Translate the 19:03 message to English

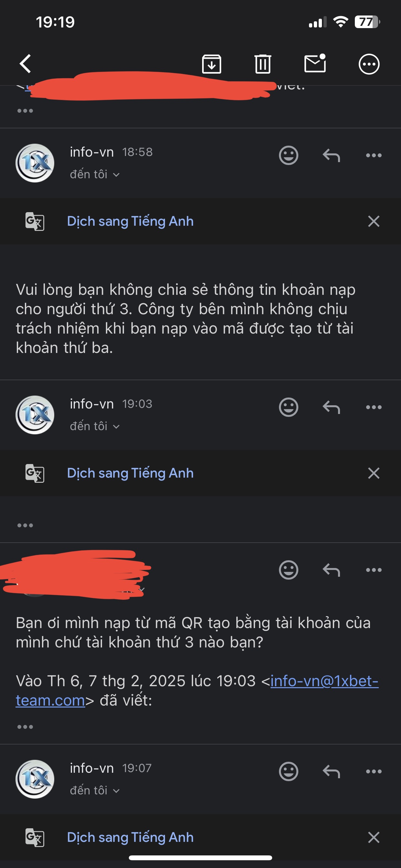(130, 473)
